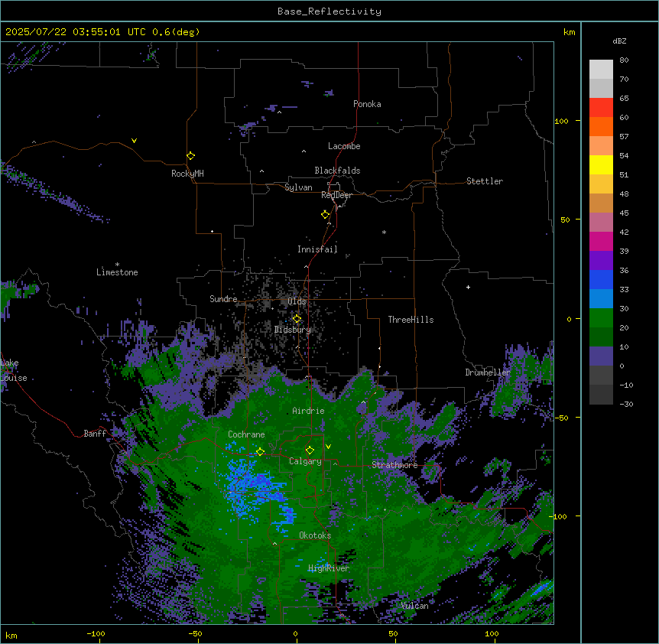Select the Drumheller label
The width and height of the screenshot is (659, 644).
click(x=488, y=372)
